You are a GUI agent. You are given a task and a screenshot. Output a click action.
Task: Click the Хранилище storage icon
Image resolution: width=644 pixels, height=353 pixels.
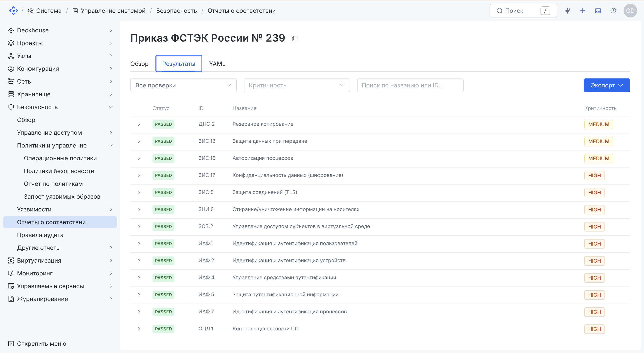[11, 94]
